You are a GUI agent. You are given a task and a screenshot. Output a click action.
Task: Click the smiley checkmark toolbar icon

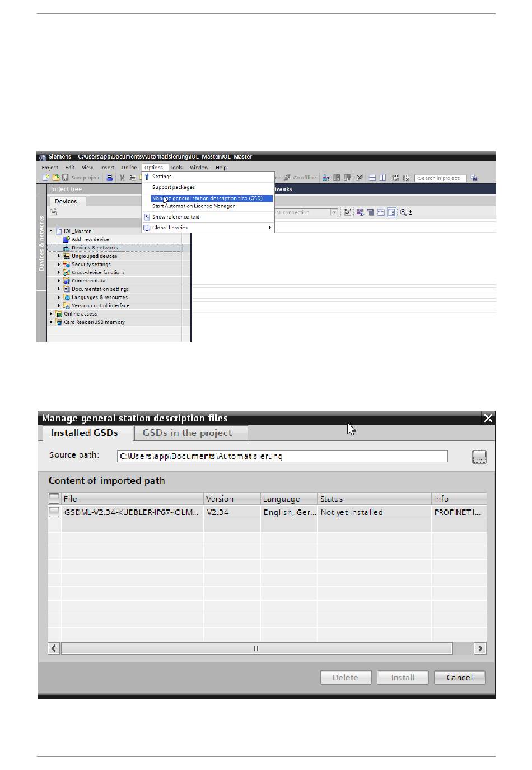point(395,178)
